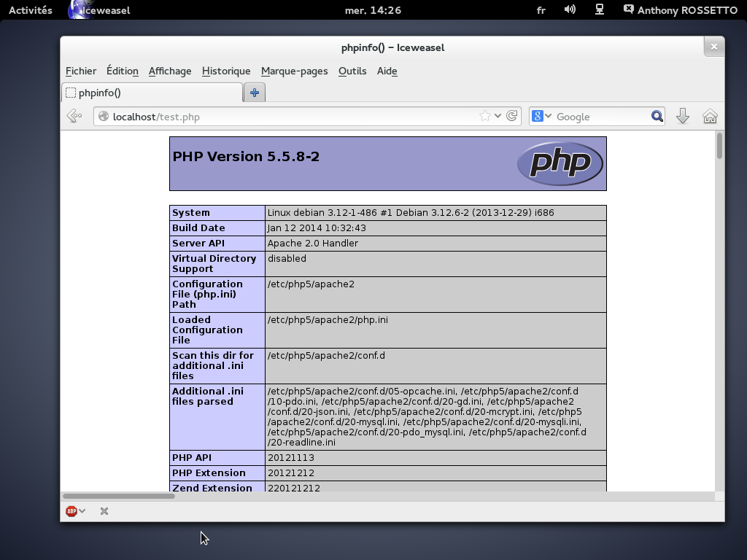Open the downloads arrow icon
The height and width of the screenshot is (560, 747).
coord(683,116)
